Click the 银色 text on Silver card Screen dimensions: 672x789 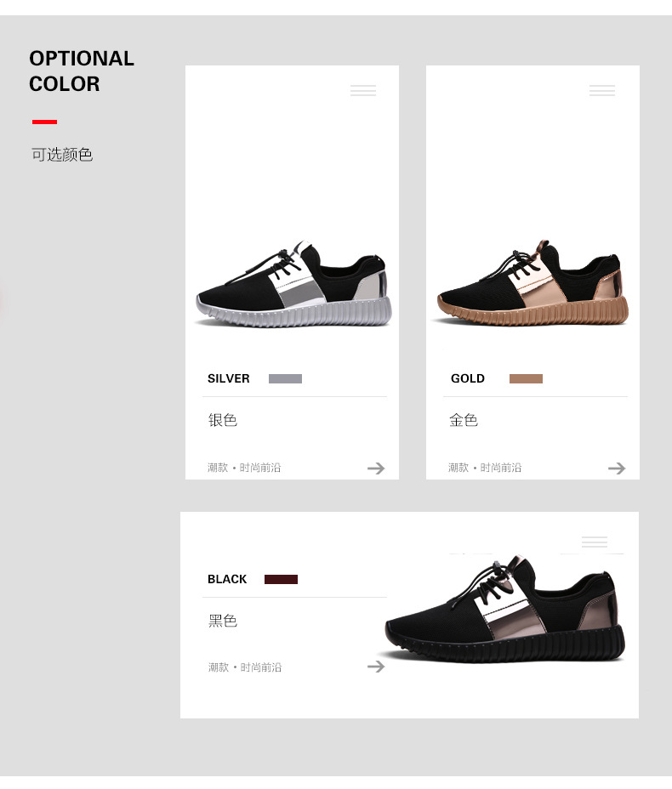click(223, 420)
